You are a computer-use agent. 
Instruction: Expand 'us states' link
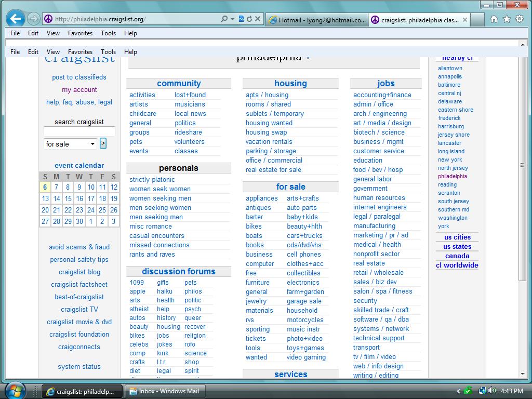click(457, 247)
